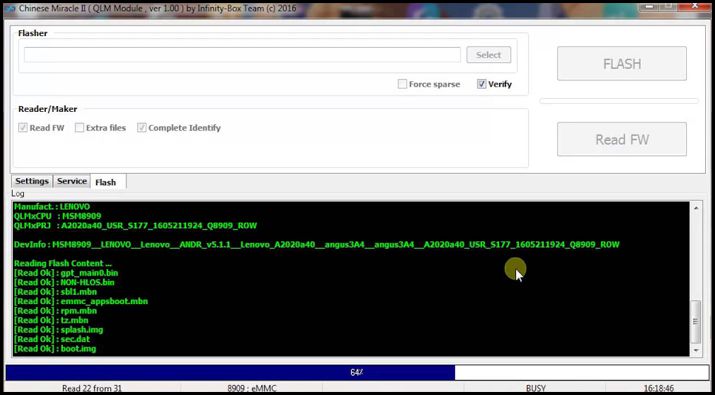Click the '8909 : eMMC' status text
This screenshot has width=715, height=395.
coord(252,389)
